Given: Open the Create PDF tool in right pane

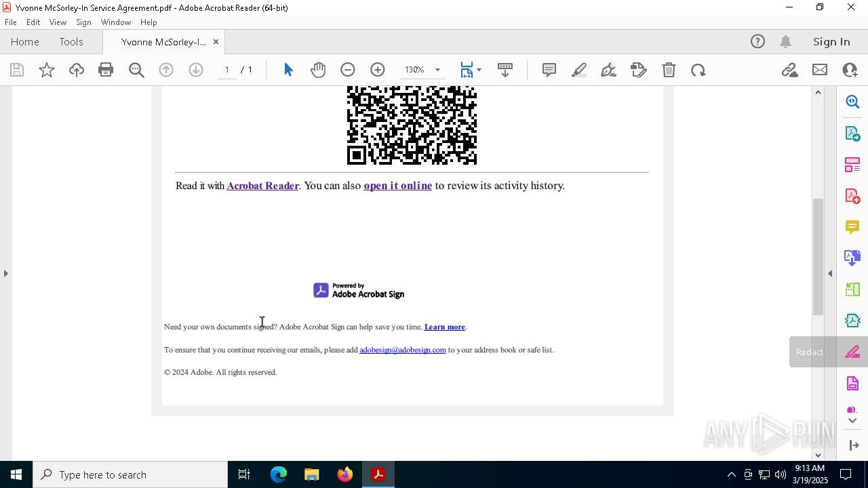Looking at the screenshot, I should [852, 196].
